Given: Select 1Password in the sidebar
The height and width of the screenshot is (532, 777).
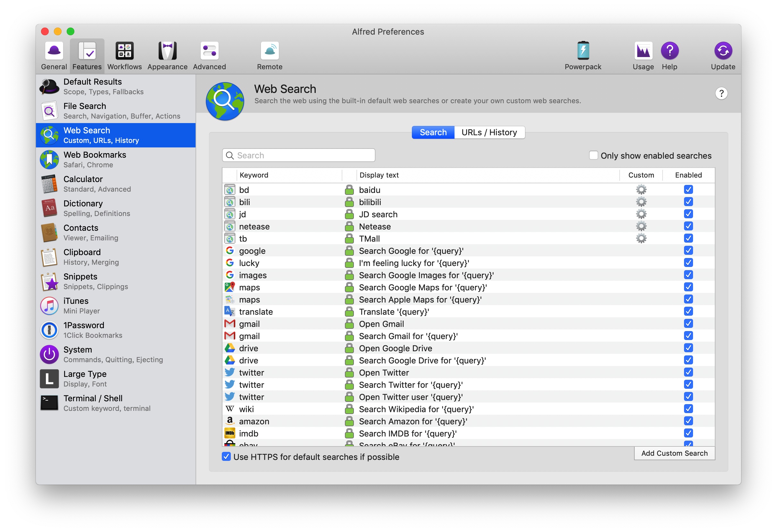Looking at the screenshot, I should [116, 330].
